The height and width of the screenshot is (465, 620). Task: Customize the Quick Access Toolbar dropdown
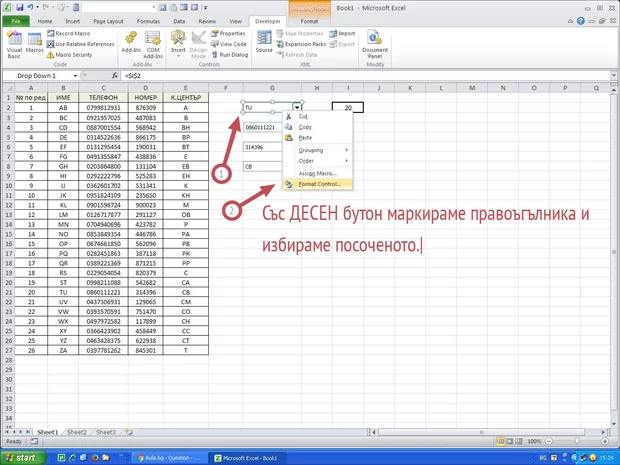pos(206,8)
